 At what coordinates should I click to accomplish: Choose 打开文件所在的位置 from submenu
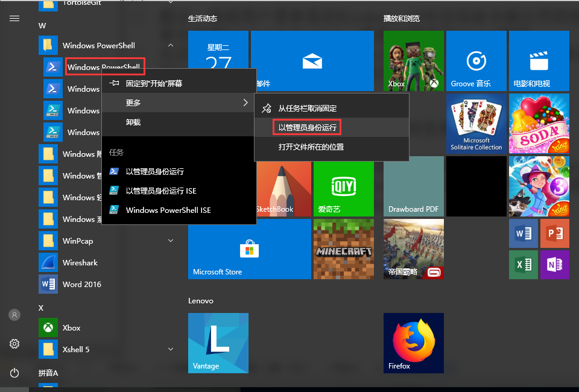[x=311, y=147]
